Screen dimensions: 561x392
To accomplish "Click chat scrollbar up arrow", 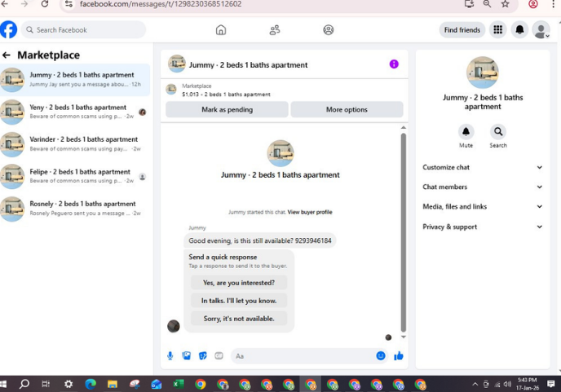I will click(x=404, y=128).
